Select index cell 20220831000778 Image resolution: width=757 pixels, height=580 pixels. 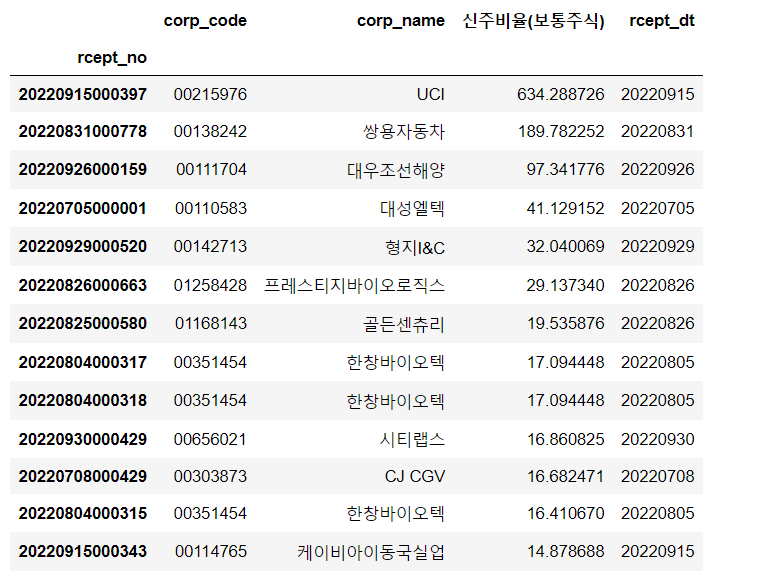[83, 131]
